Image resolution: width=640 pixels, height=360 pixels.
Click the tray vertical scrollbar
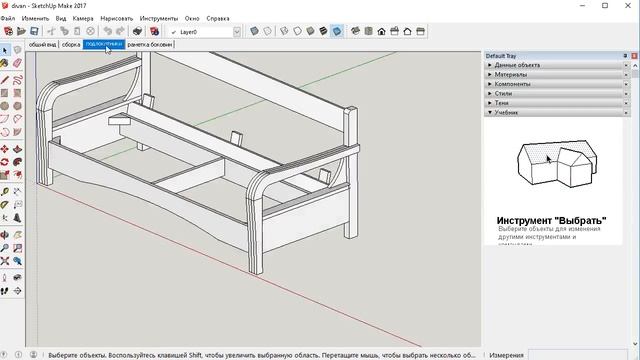pos(635,204)
